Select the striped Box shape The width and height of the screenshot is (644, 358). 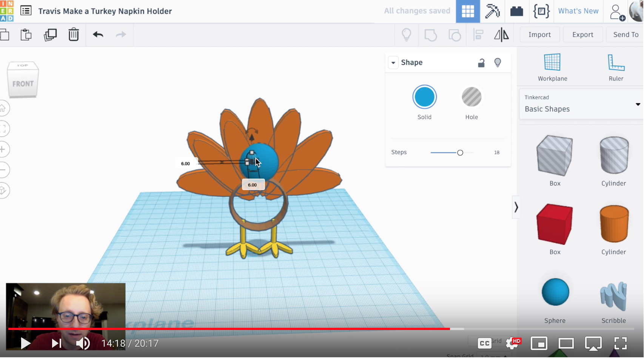555,155
